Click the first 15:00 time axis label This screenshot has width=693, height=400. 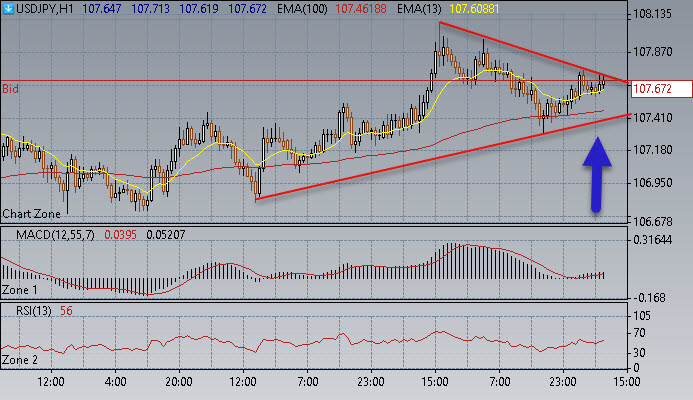(x=435, y=381)
